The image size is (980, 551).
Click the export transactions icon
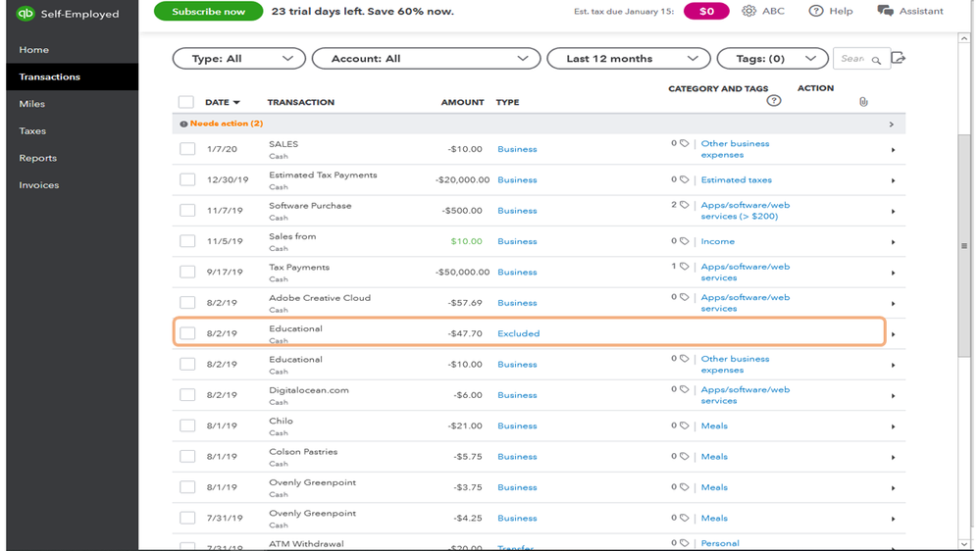[898, 59]
